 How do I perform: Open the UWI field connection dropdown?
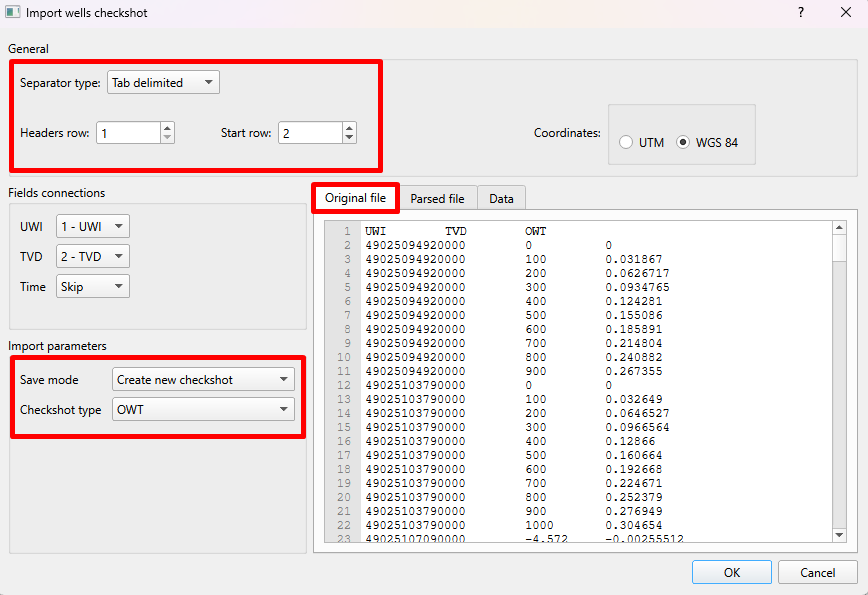click(92, 226)
